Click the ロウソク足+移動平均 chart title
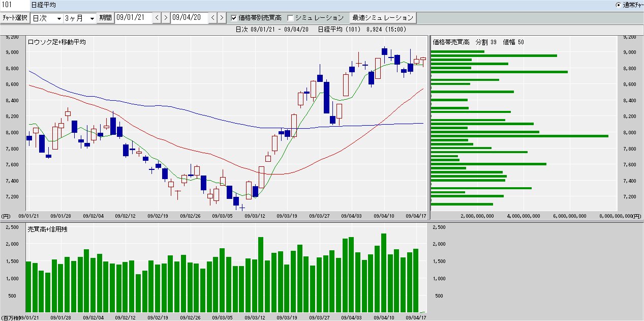The width and height of the screenshot is (644, 321). click(x=56, y=42)
